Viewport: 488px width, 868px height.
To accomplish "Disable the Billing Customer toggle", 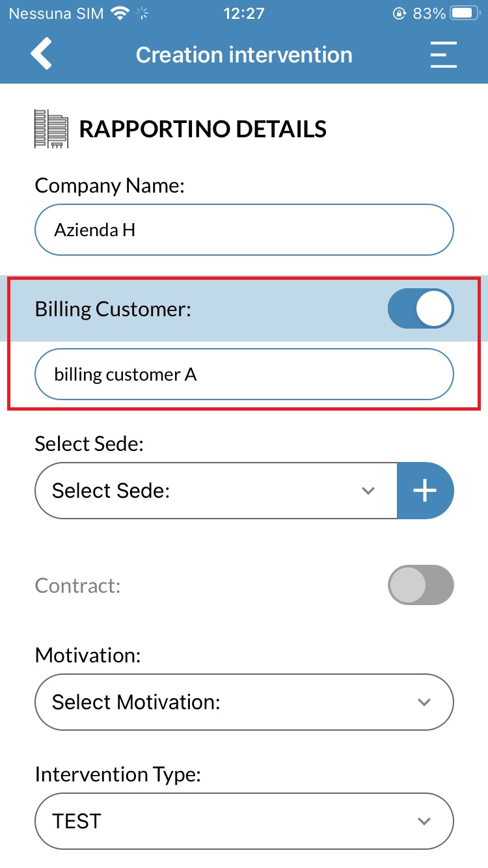I will tap(420, 308).
